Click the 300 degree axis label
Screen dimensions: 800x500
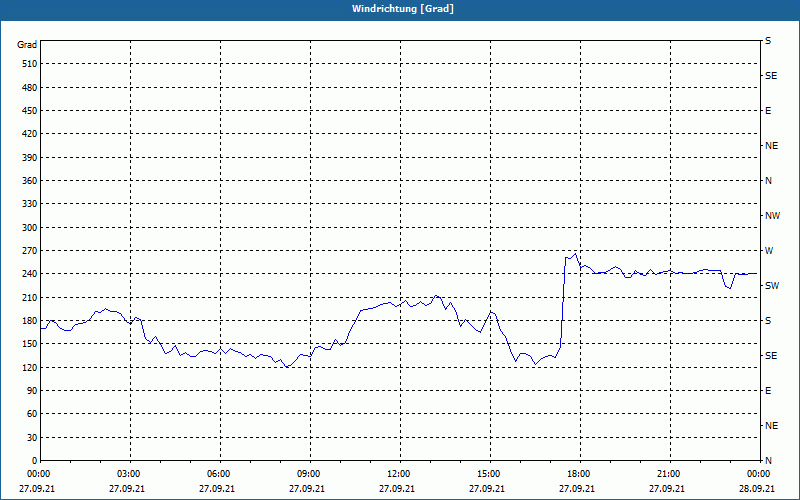point(29,228)
